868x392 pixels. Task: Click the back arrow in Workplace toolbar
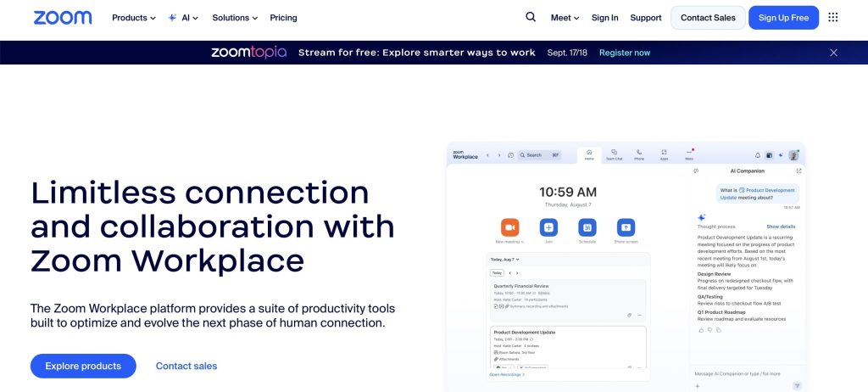pos(487,155)
